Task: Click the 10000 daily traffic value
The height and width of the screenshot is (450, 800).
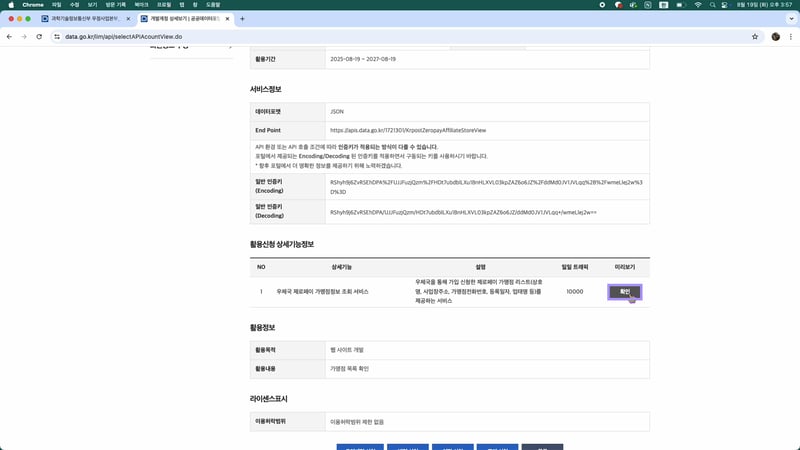Action: [x=574, y=292]
